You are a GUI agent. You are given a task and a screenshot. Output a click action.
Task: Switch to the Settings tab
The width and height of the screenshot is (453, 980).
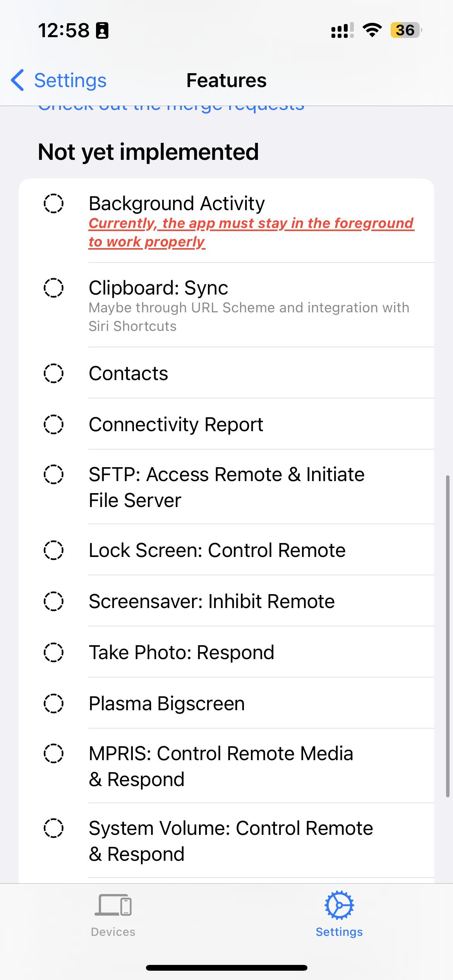[339, 915]
